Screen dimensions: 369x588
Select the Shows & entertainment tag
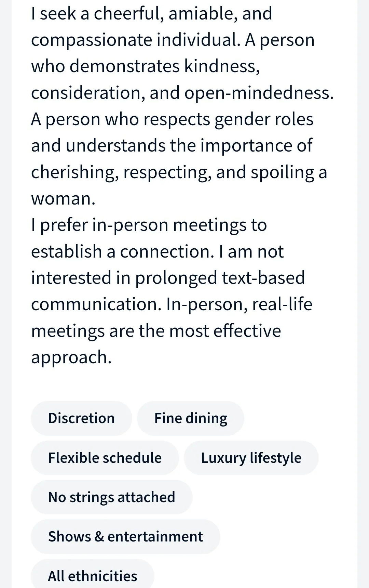[x=125, y=536]
